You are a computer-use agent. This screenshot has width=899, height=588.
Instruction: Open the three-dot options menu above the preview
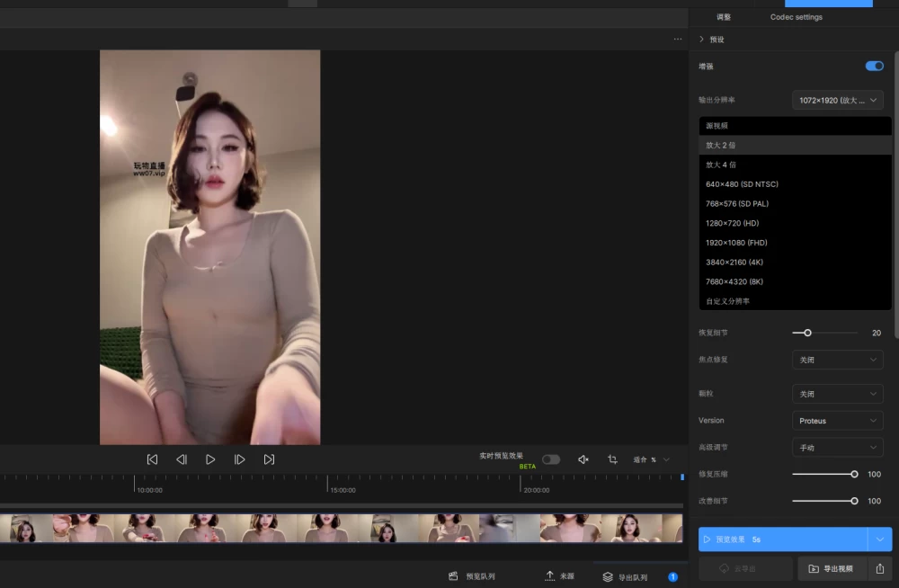click(x=678, y=39)
